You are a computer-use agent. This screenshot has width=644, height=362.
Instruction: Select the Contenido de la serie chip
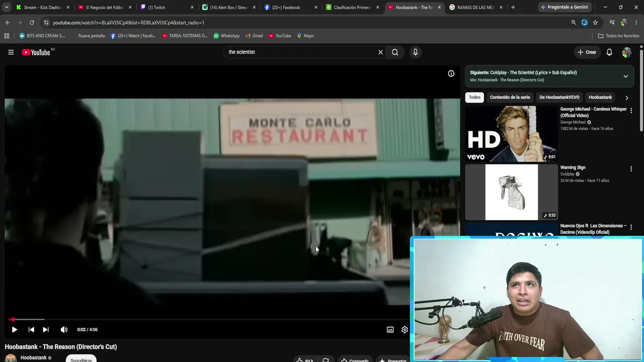coord(510,98)
